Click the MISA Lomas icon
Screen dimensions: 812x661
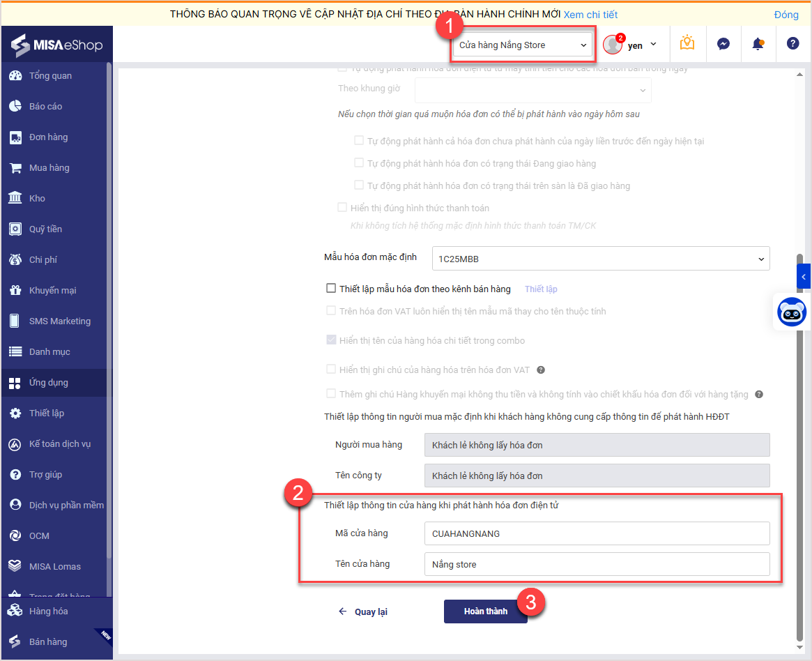(15, 566)
